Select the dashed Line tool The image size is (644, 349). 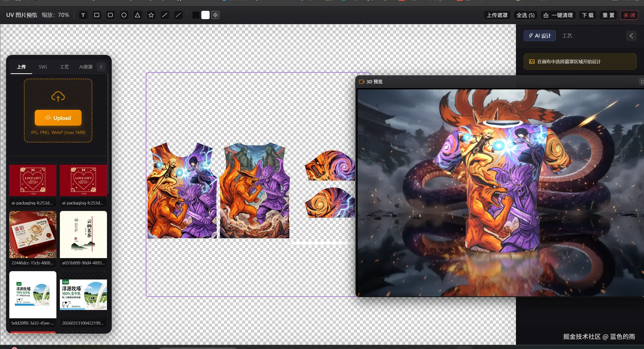click(x=178, y=15)
